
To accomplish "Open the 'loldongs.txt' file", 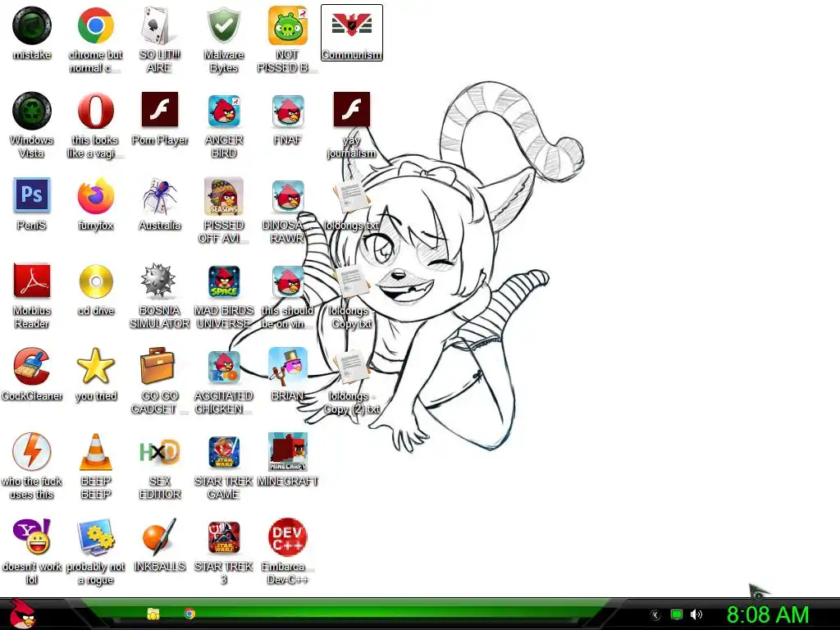I will click(x=351, y=199).
